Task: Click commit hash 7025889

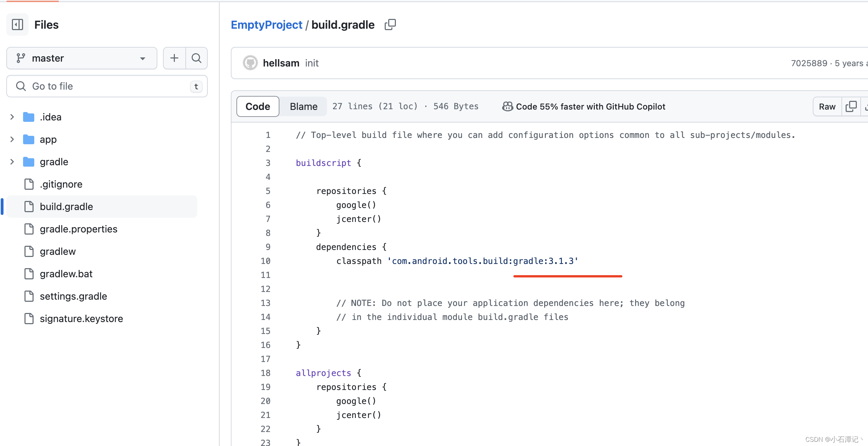Action: (809, 63)
